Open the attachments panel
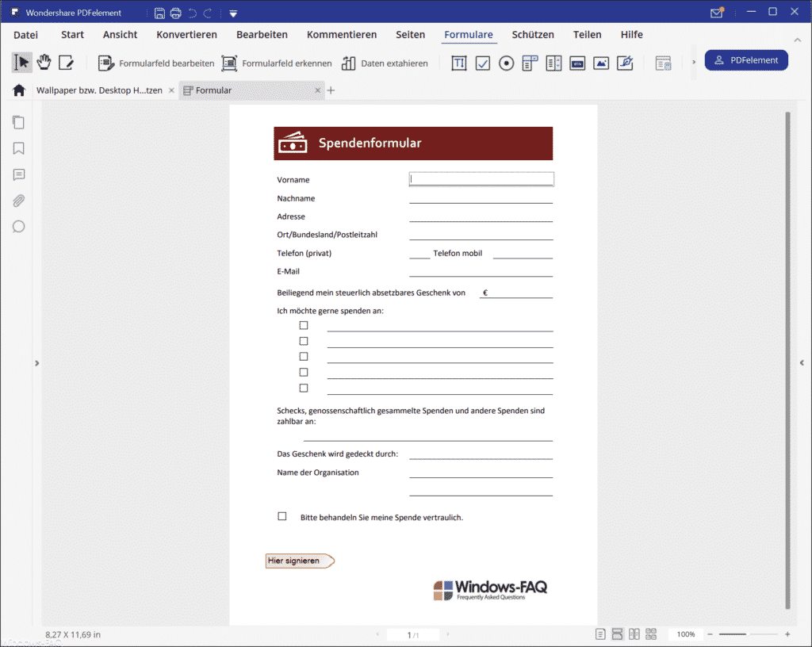Viewport: 812px width, 647px height. 19,201
